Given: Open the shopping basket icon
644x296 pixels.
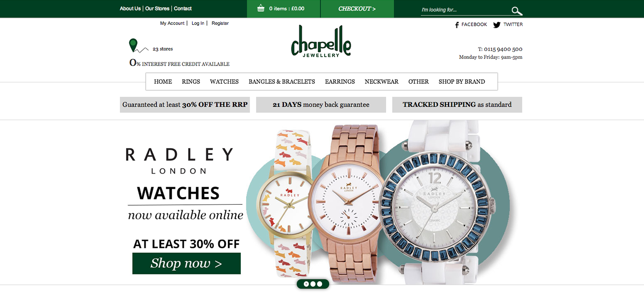Looking at the screenshot, I should (261, 8).
